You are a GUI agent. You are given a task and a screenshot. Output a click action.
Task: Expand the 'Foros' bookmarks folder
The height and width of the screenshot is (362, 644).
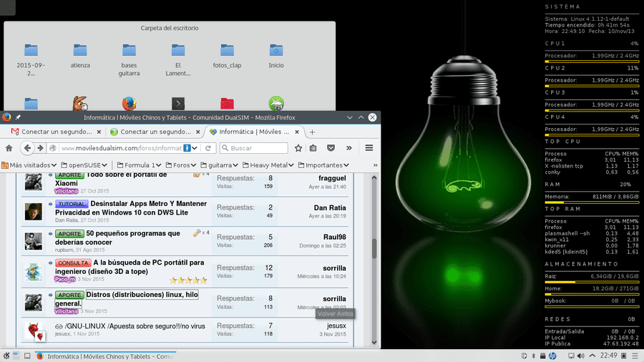coord(181,165)
